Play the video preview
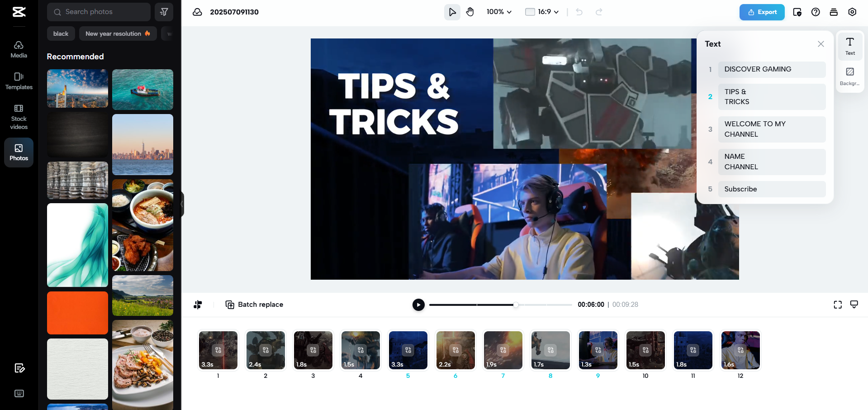 (418, 305)
